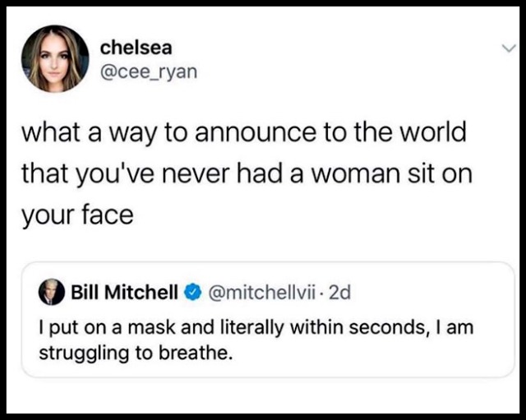Viewport: 526px width, 420px height.
Task: Expand the tweet options chevron
Action: point(510,49)
